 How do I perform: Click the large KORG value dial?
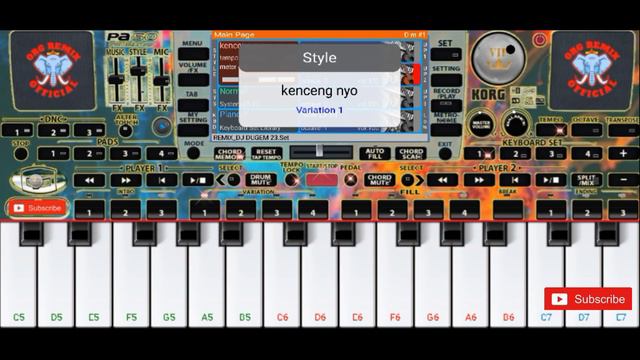[498, 58]
